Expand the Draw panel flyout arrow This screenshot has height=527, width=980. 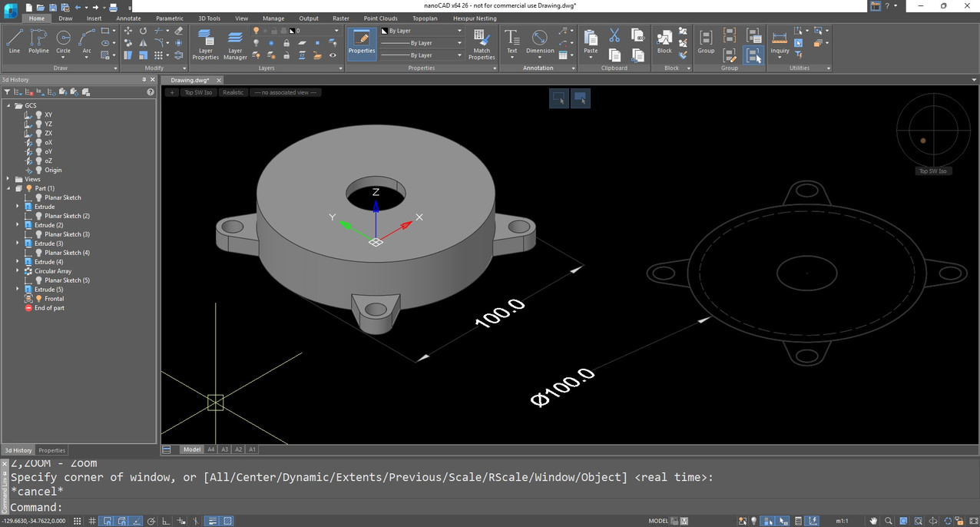pos(114,68)
